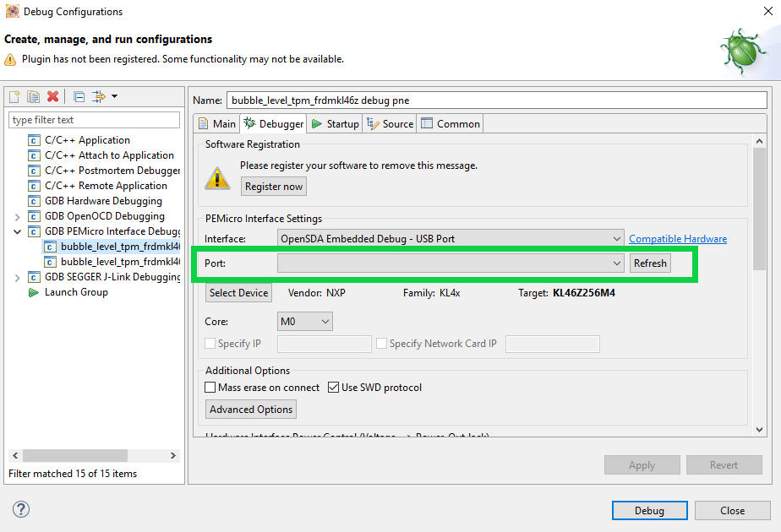
Task: Open the filter launch configurations menu
Action: [x=105, y=96]
